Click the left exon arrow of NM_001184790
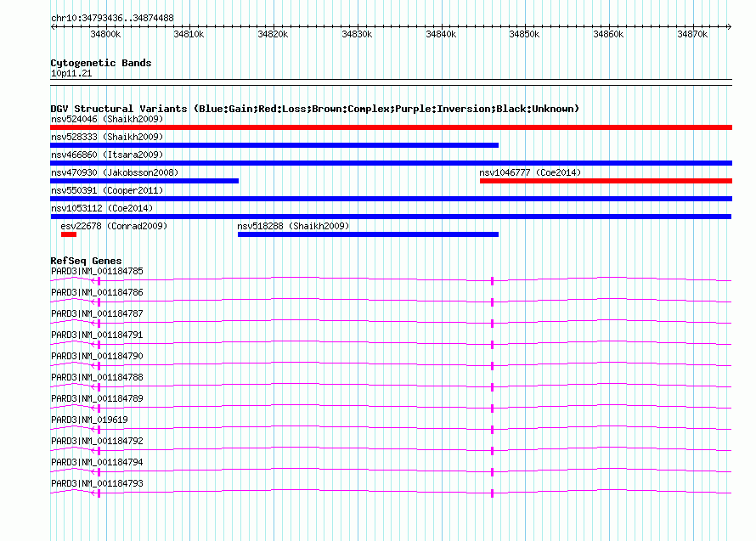The width and height of the screenshot is (756, 541). [96, 366]
